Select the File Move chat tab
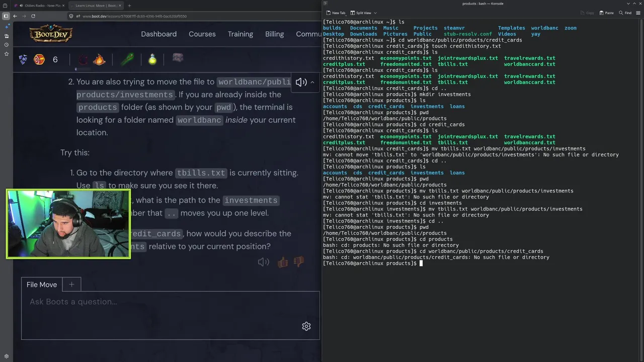This screenshot has height=362, width=644. click(42, 285)
